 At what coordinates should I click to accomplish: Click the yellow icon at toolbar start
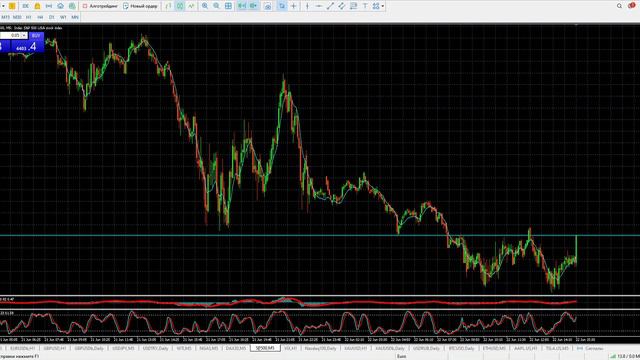pos(12,6)
